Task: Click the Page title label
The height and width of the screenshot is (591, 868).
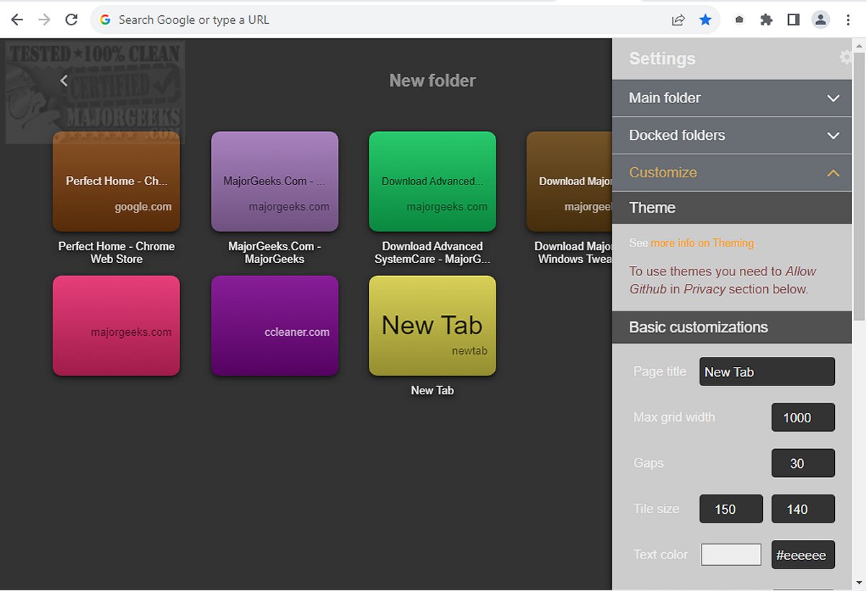Action: tap(659, 371)
